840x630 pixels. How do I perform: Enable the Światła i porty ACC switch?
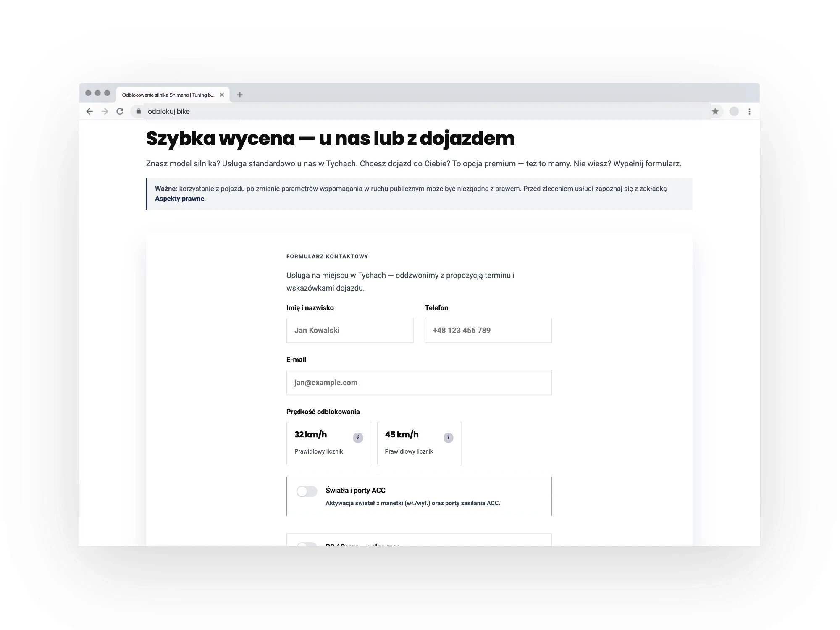tap(307, 491)
